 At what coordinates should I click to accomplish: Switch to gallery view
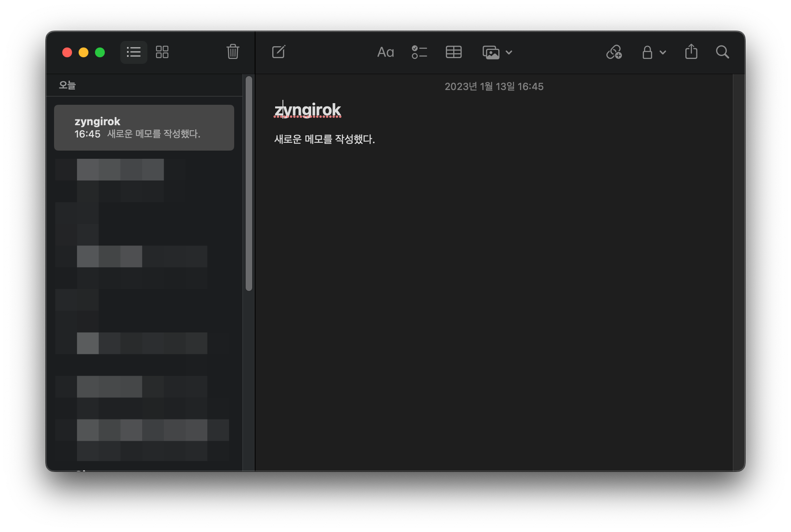(x=162, y=52)
